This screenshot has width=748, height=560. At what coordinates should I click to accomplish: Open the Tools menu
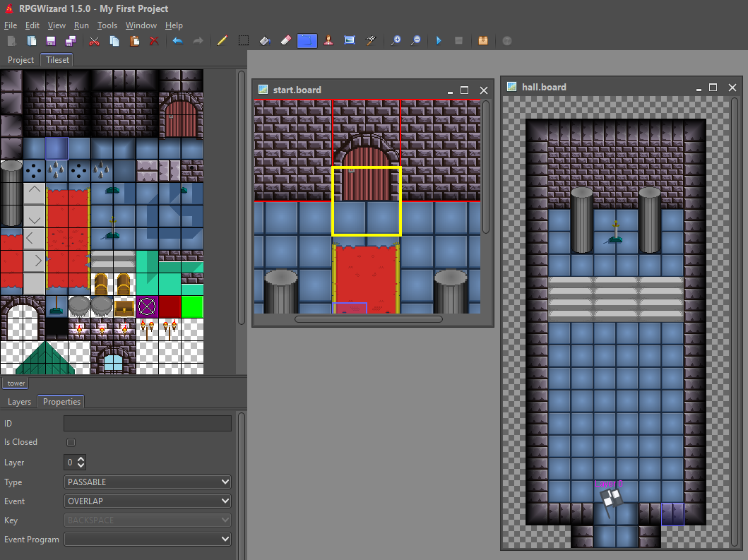[107, 25]
